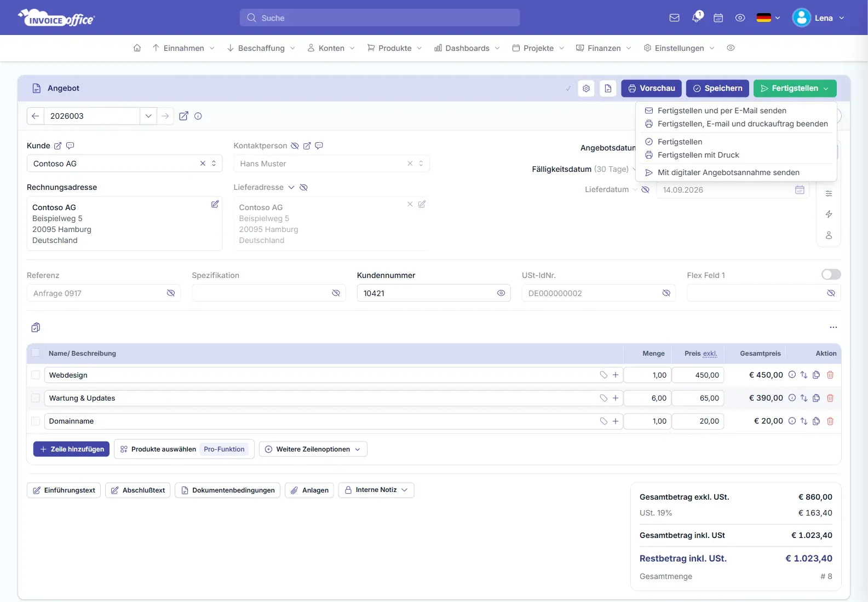This screenshot has height=602, width=868.
Task: Clear customer Contoso AG with X
Action: pyautogui.click(x=203, y=164)
